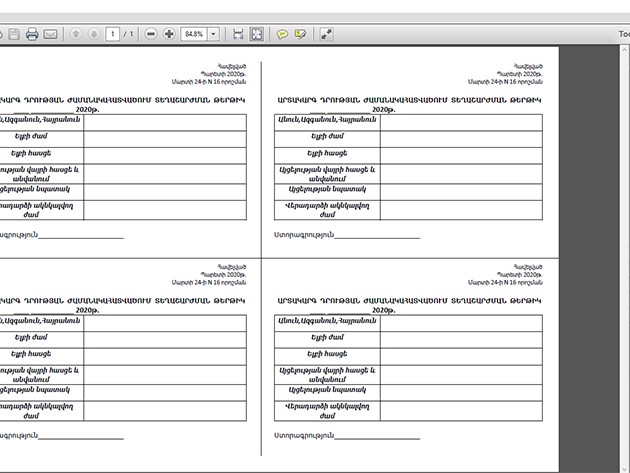Go to next page with the down arrow
This screenshot has width=630, height=473.
pyautogui.click(x=93, y=34)
